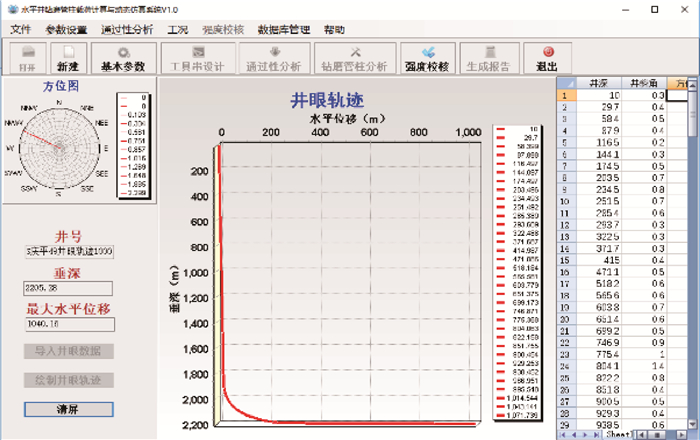Viewport: 700px width, 440px height.
Task: Create a new project with 新建
Action: 67,56
